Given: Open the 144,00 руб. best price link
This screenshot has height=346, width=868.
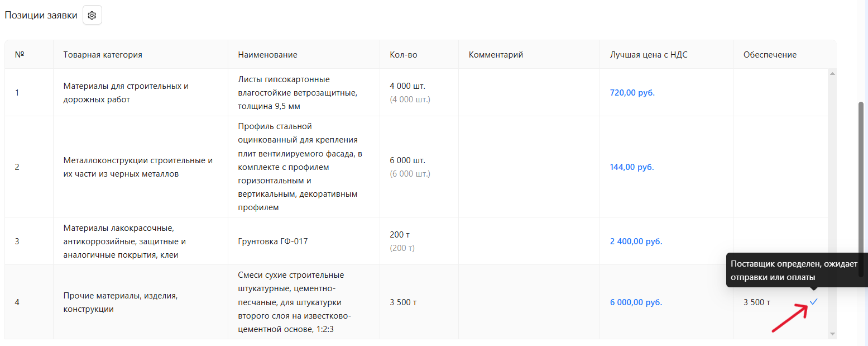Looking at the screenshot, I should click(x=632, y=167).
